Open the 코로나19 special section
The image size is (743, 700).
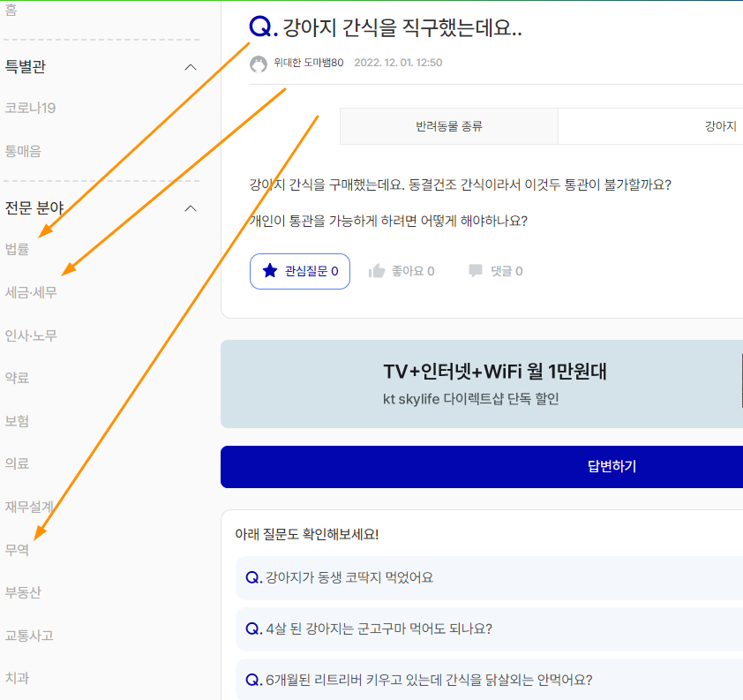(30, 109)
